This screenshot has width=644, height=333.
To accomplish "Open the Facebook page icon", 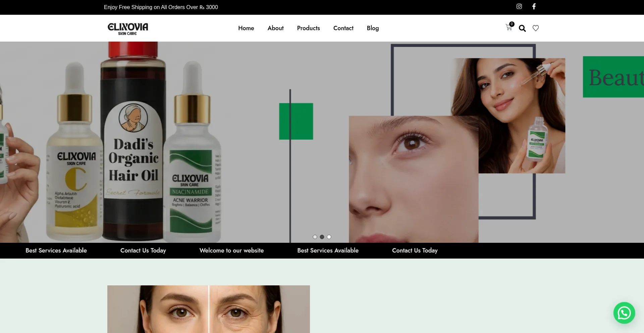I will 534,6.
